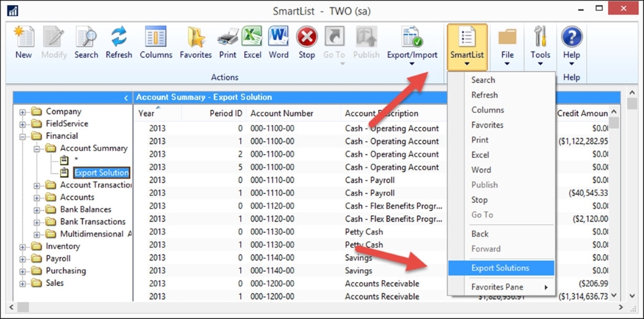Open the Export/Import toolbar icon

pyautogui.click(x=412, y=37)
